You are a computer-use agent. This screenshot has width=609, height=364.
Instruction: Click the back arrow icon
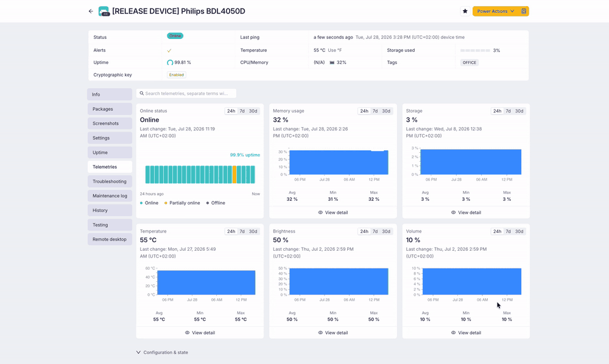click(x=91, y=11)
